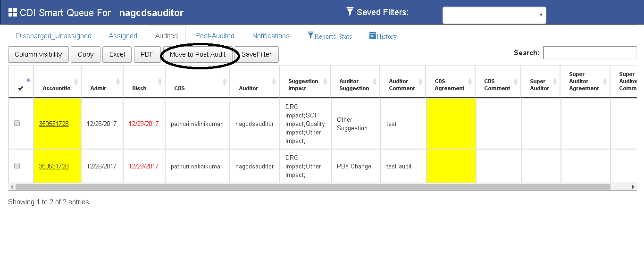Open Column visibility options
This screenshot has height=259, width=644.
click(x=38, y=54)
